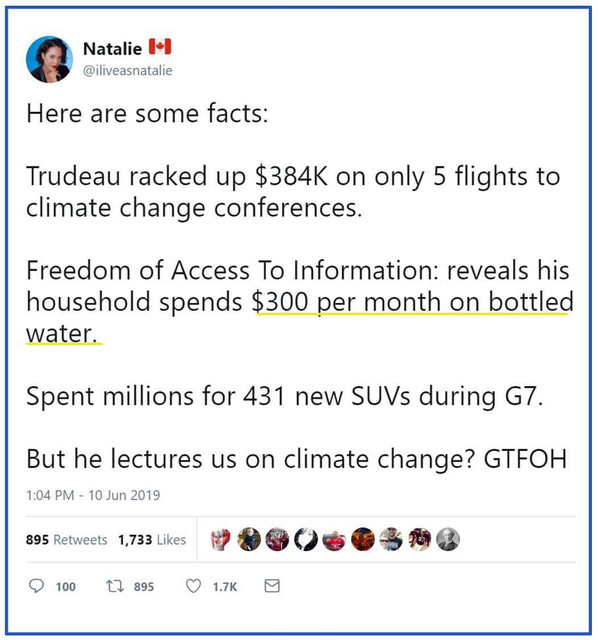Click the last grayscale portrait avatar
This screenshot has width=598, height=640.
(448, 539)
